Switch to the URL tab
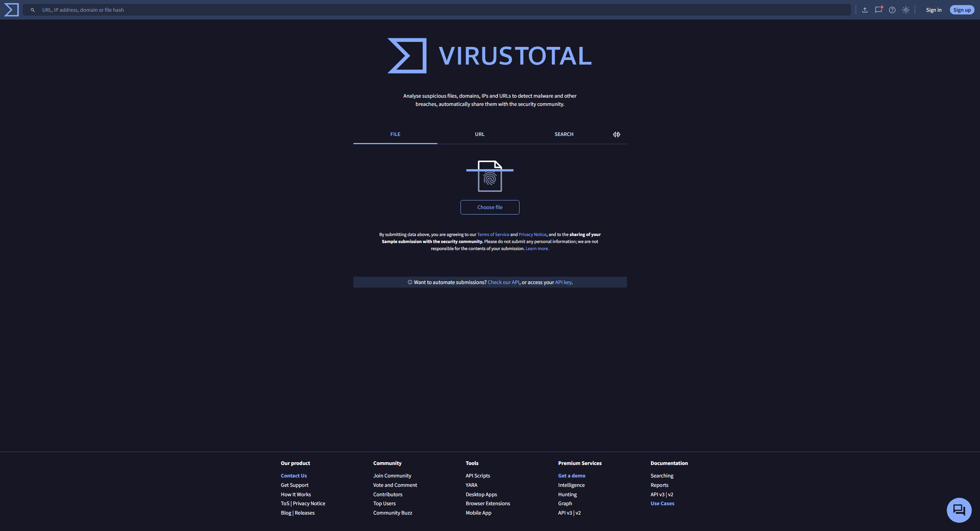Viewport: 980px width, 531px height. click(480, 134)
